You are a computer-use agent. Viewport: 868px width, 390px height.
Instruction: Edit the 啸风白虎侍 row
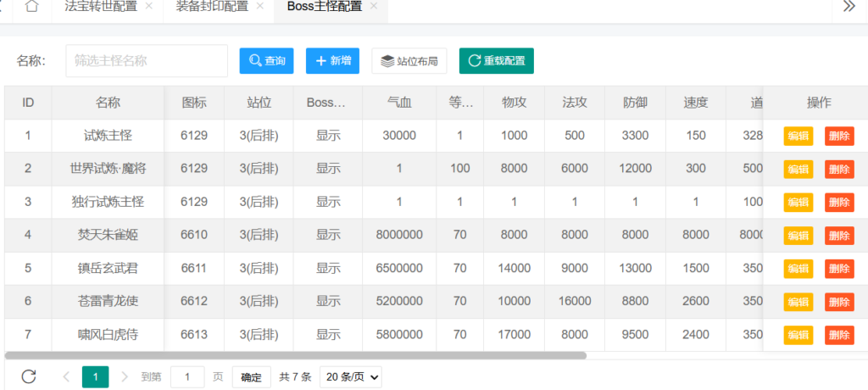point(798,336)
